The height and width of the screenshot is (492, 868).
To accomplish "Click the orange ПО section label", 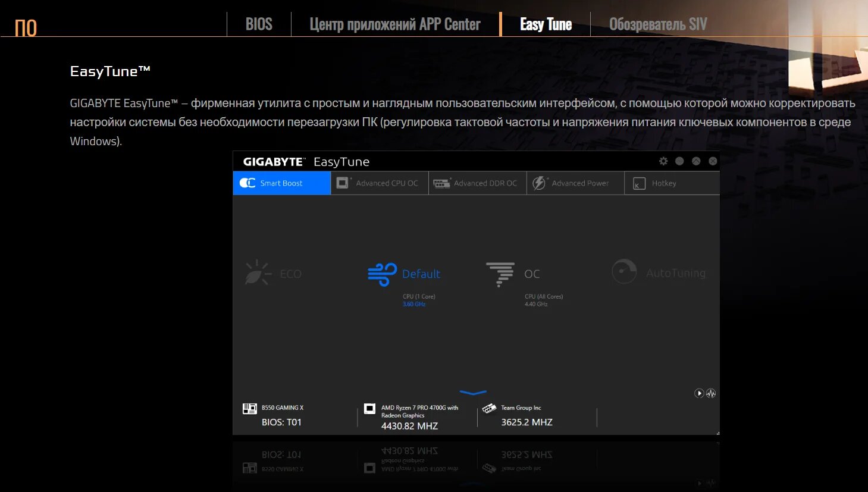I will (26, 28).
